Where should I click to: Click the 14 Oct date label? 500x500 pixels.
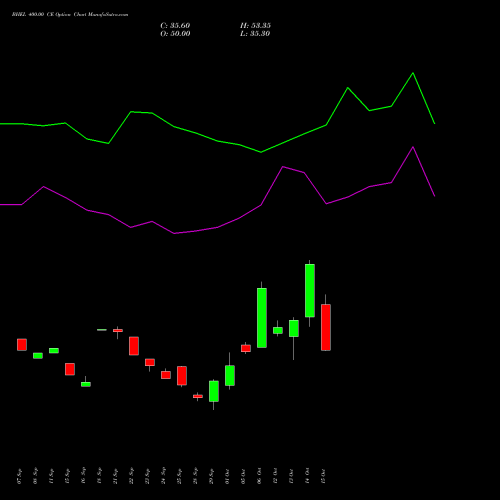coord(307,476)
